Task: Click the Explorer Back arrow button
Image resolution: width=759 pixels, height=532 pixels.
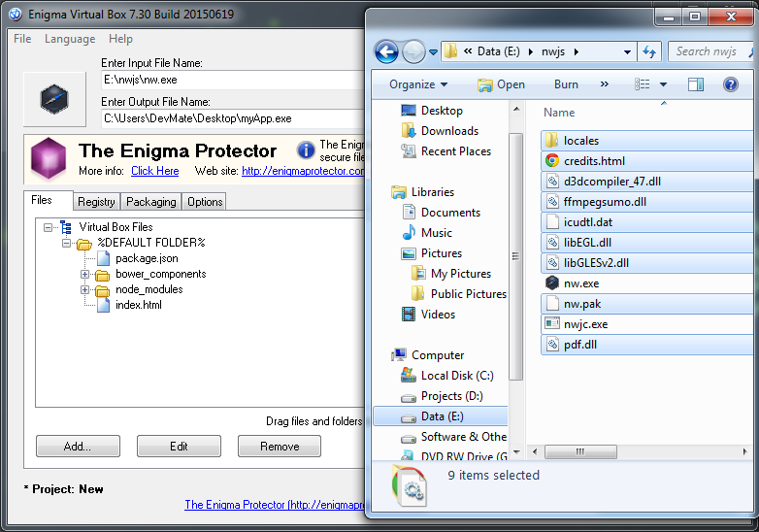Action: (386, 51)
